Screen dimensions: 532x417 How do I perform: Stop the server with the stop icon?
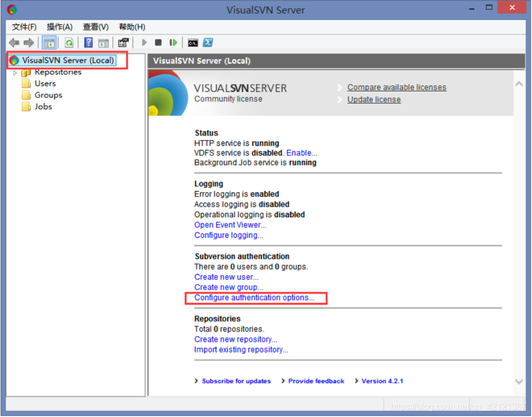click(158, 43)
